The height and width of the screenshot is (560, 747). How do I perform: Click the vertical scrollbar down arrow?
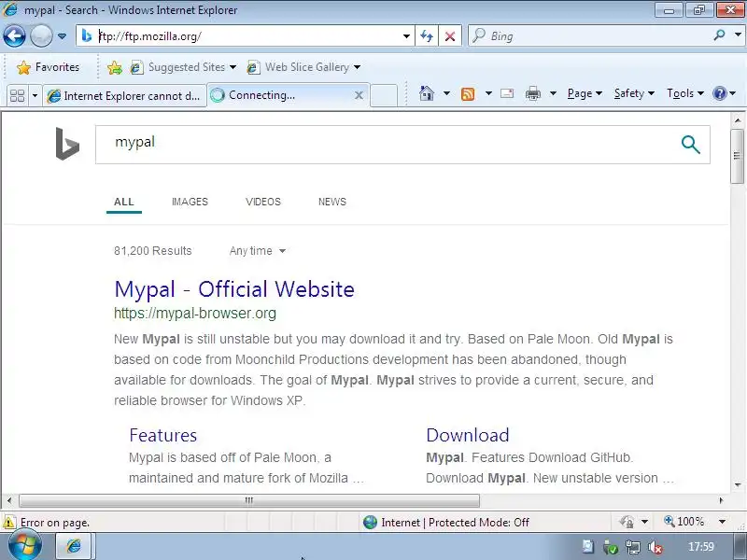click(x=737, y=485)
